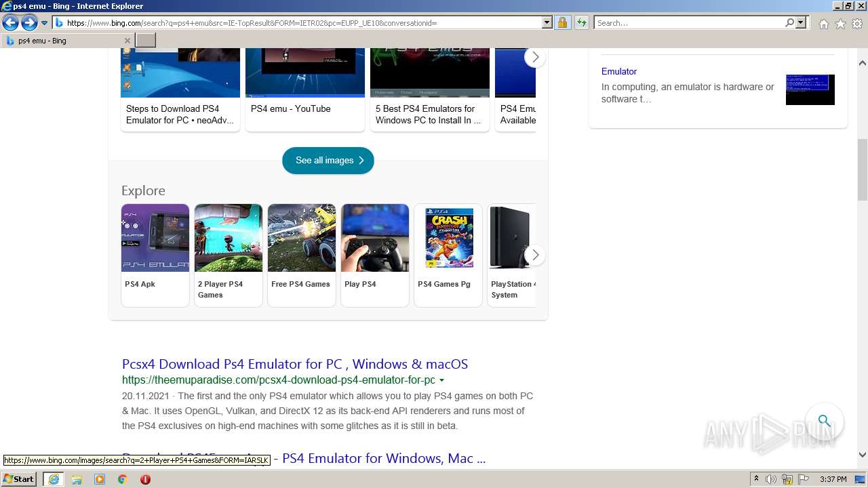Screen dimensions: 868x488
Task: Click the security lock icon
Action: (562, 23)
